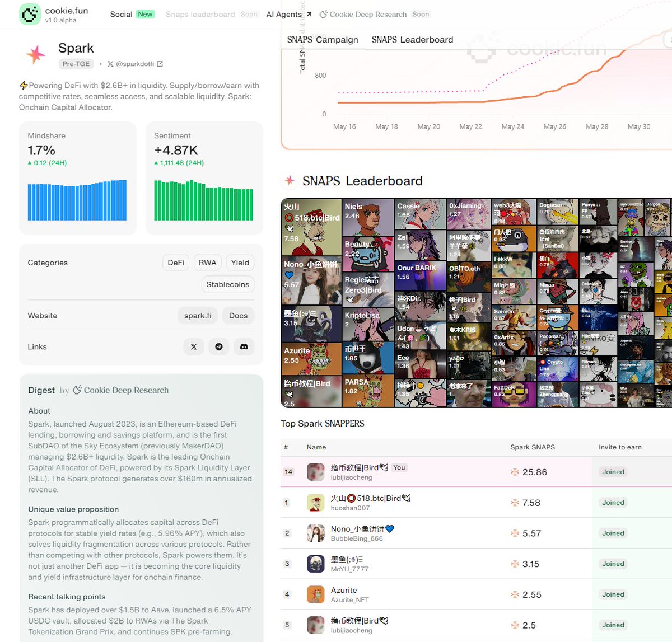Switch to the SNAPS Campaign tab
This screenshot has width=672, height=642.
[x=323, y=40]
